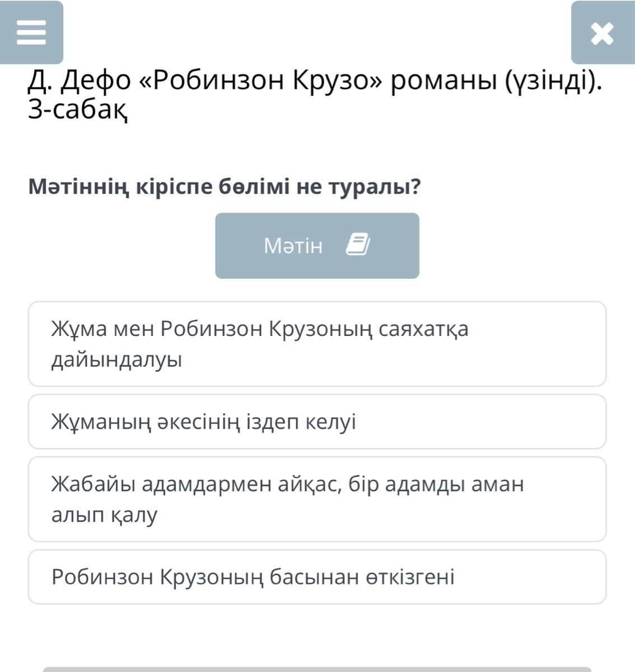Pick answer "Жабайы адамдармен айқас" option
Image resolution: width=635 pixels, height=672 pixels.
tap(317, 499)
